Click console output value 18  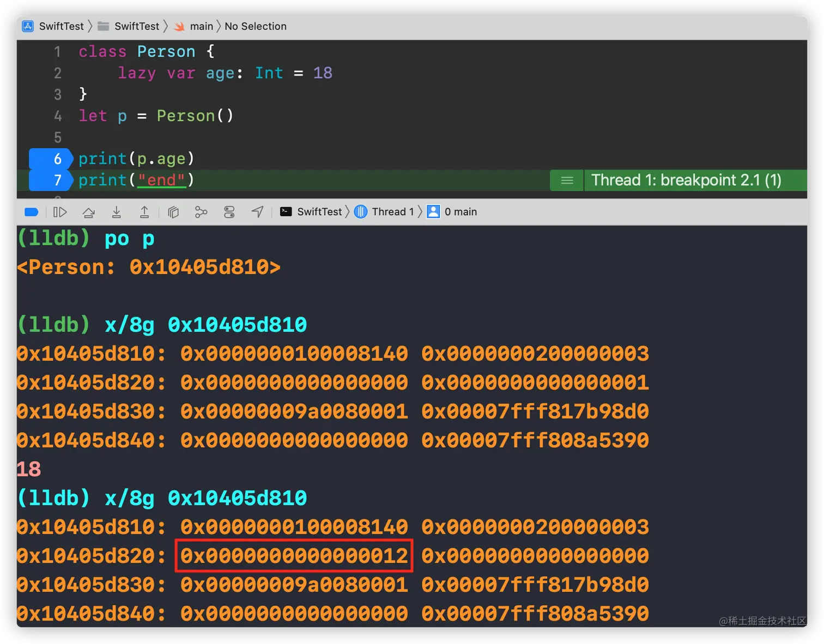[x=29, y=469]
